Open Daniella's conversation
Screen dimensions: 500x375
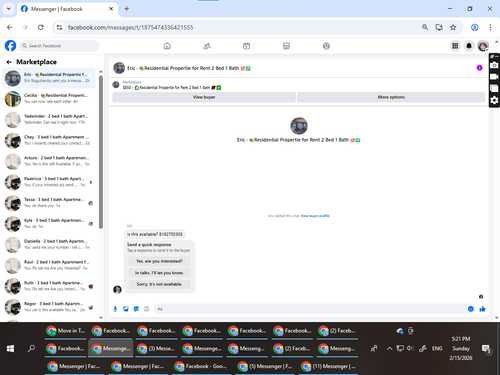point(49,244)
